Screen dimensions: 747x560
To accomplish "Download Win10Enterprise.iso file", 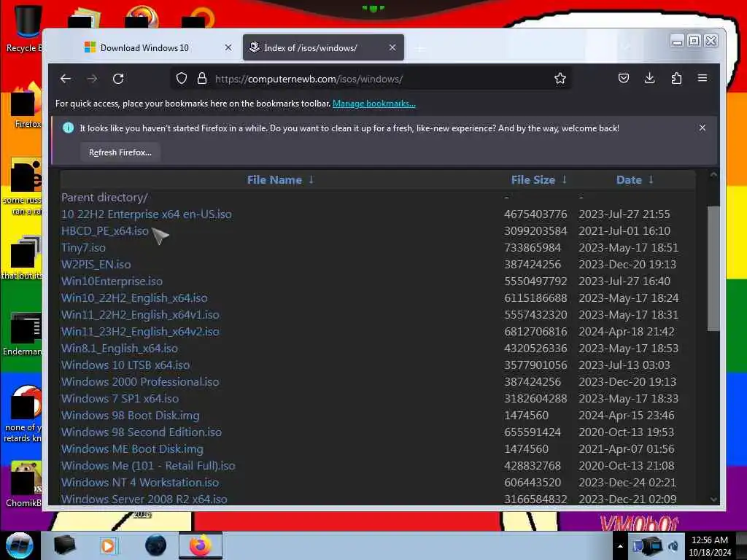I will point(112,281).
